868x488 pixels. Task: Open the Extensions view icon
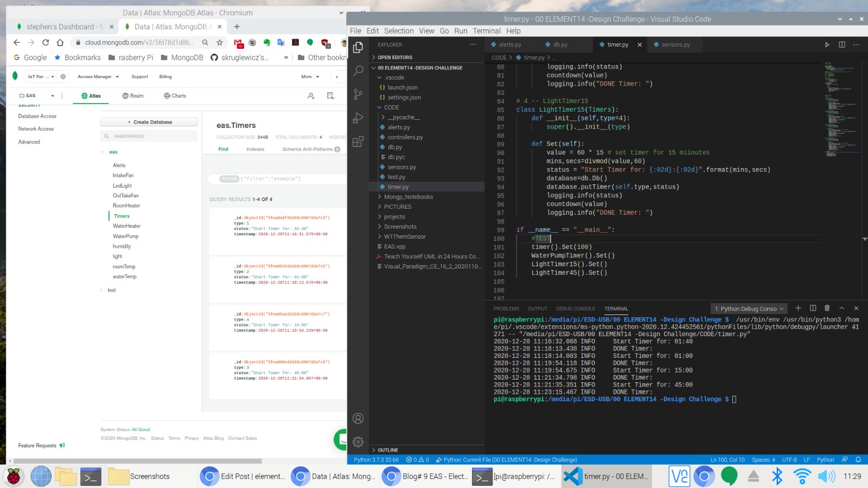tap(358, 142)
